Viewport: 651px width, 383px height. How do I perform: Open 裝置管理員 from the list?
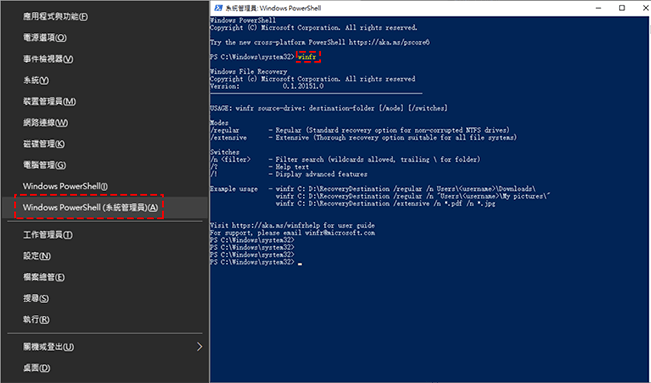click(49, 101)
